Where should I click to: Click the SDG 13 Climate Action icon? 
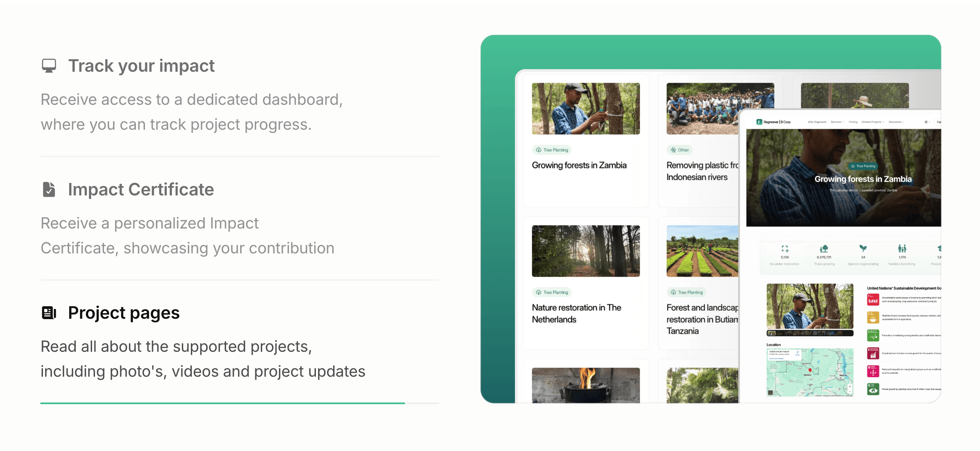point(873,389)
